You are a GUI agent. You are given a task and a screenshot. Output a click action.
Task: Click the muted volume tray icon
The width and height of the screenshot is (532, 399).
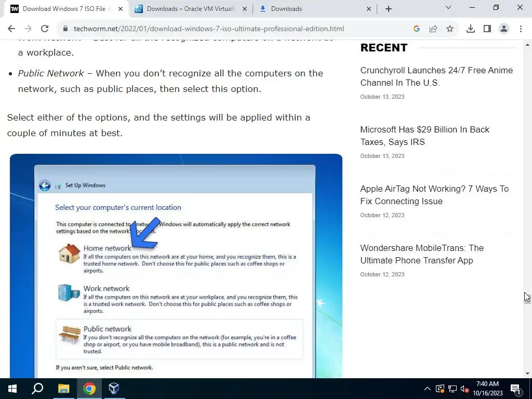pos(464,389)
